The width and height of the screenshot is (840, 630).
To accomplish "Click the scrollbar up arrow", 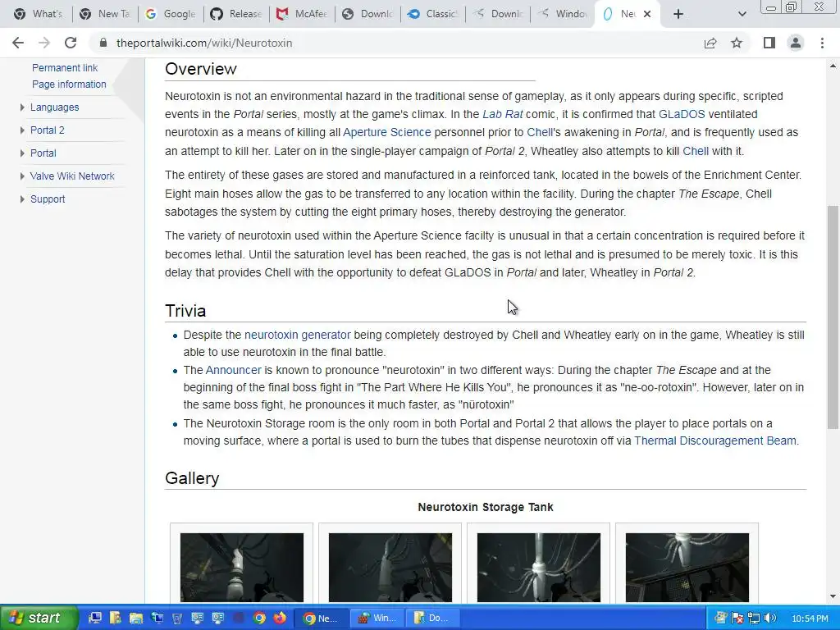I will [x=833, y=66].
